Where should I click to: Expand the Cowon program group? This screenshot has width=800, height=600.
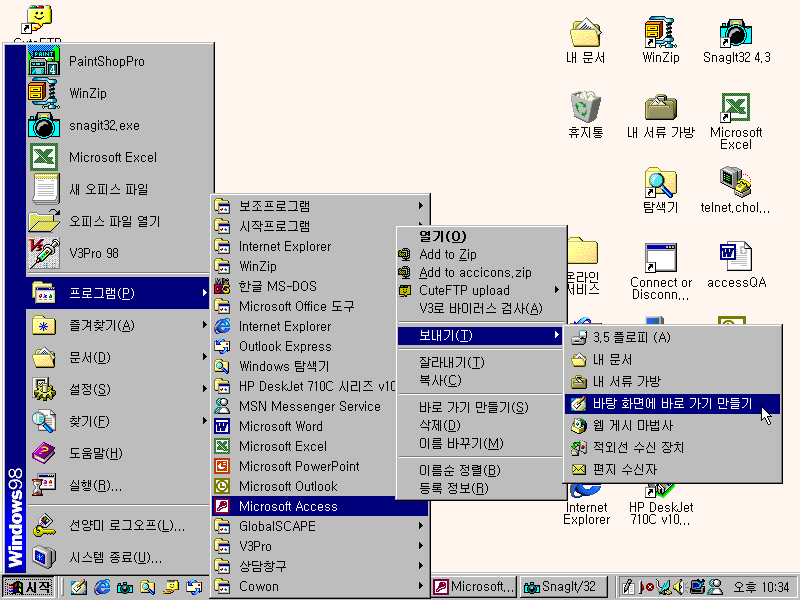click(320, 586)
